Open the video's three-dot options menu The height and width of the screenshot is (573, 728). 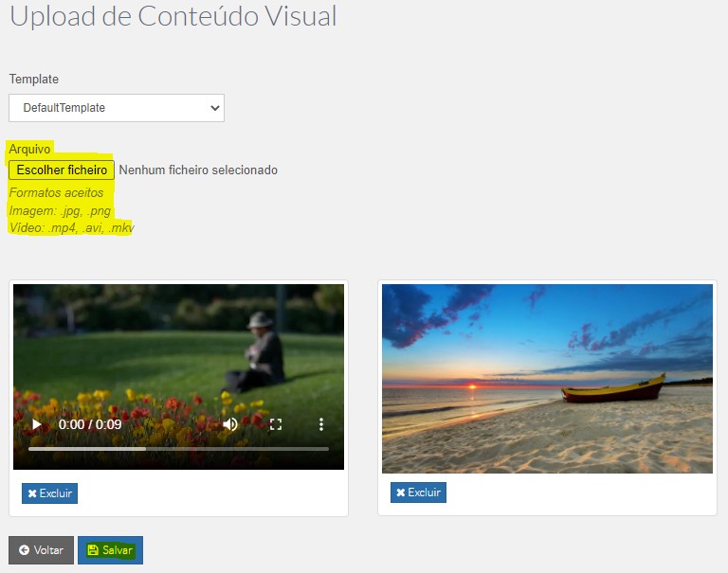click(320, 424)
